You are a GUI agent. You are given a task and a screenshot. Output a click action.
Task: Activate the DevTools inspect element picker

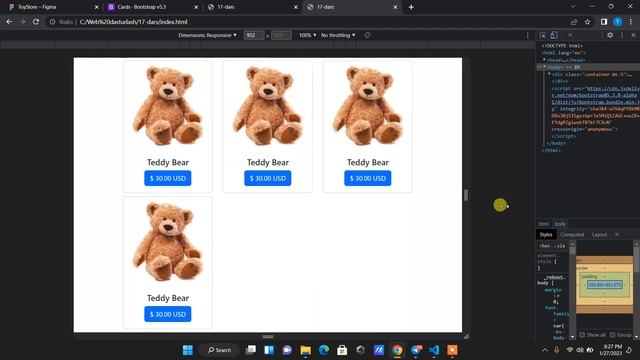point(543,36)
